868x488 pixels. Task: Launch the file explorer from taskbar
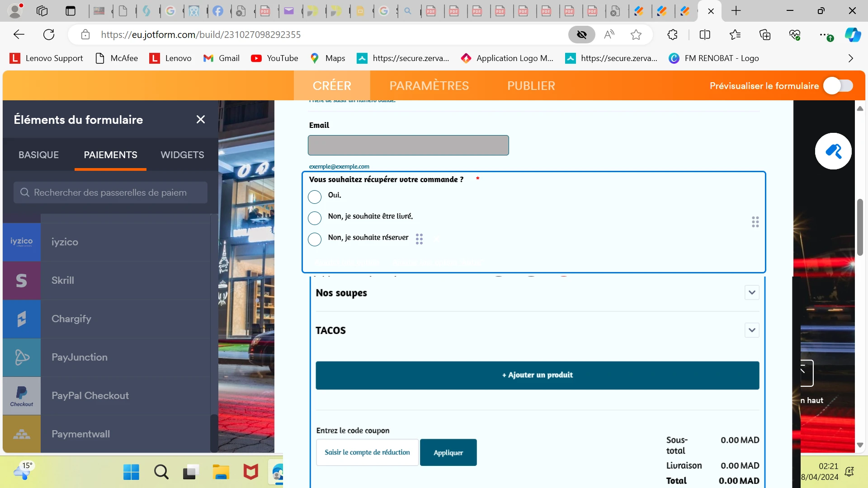point(221,472)
